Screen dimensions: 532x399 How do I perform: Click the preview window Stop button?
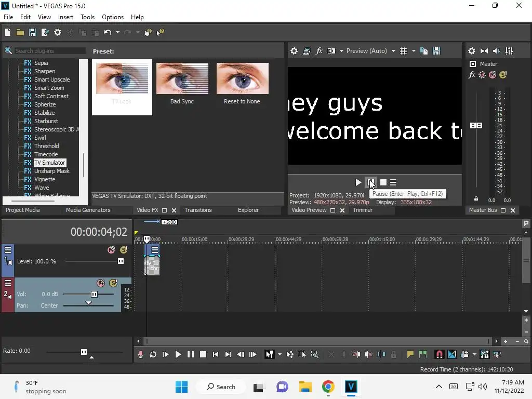383,182
